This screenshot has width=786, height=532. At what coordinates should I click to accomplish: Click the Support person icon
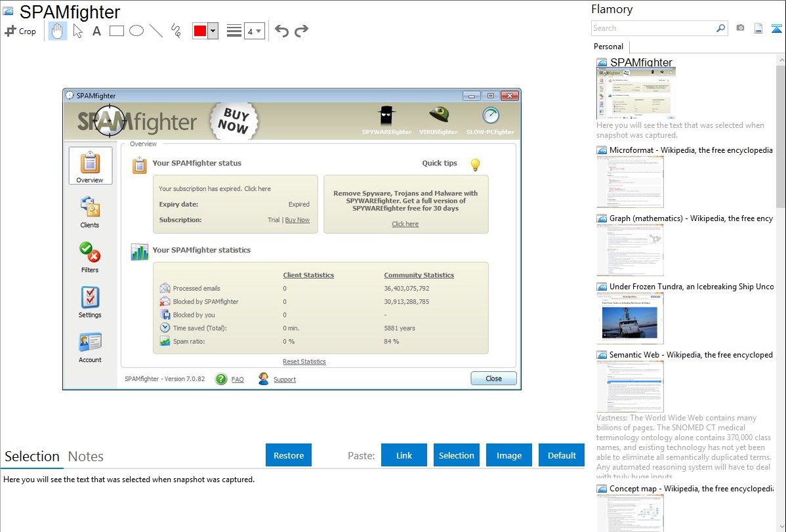click(264, 379)
